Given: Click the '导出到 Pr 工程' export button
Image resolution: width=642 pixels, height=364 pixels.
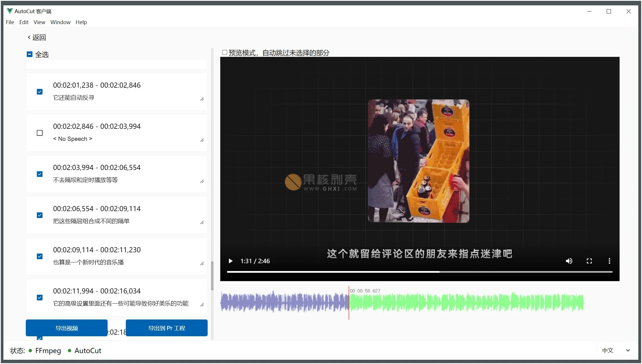Looking at the screenshot, I should click(166, 328).
